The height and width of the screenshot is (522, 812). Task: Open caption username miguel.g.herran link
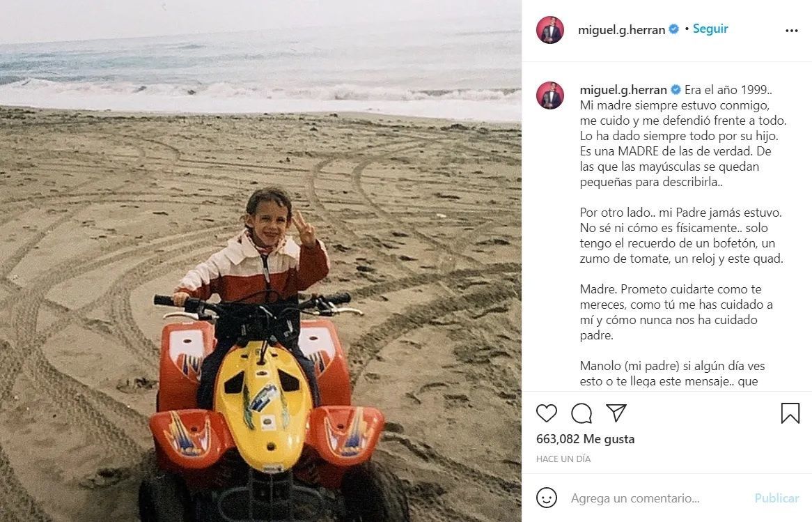[623, 90]
